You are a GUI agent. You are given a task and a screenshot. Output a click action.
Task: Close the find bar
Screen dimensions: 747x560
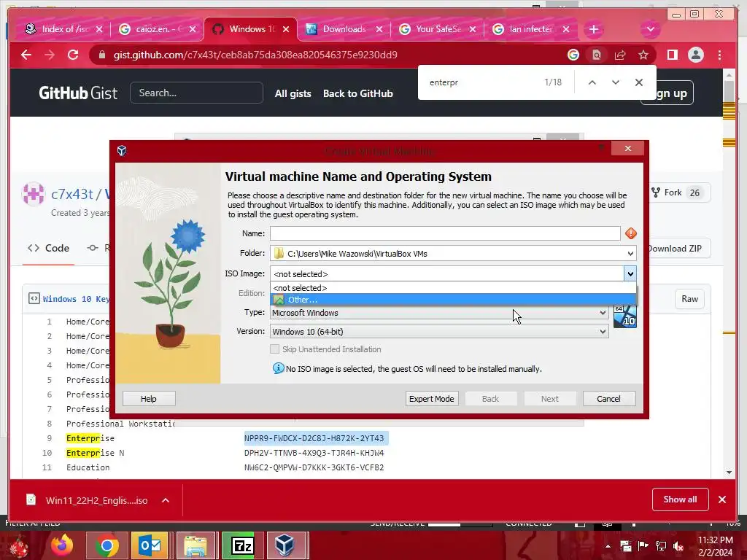pyautogui.click(x=639, y=82)
